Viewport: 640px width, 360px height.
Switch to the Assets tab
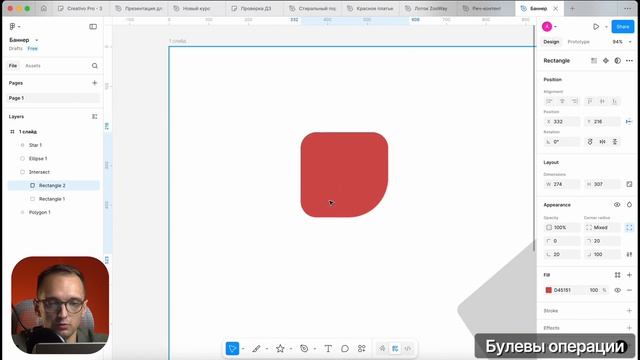tap(33, 66)
